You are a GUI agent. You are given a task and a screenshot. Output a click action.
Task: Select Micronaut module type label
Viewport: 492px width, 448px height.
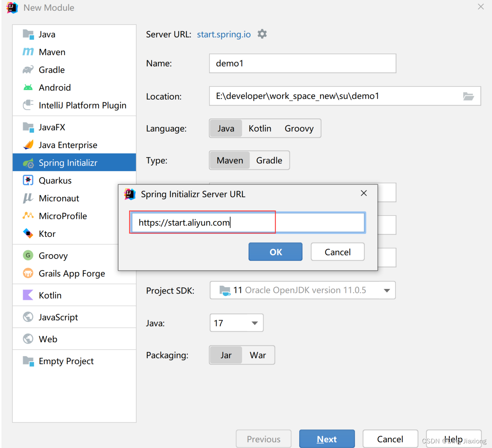[x=59, y=198]
